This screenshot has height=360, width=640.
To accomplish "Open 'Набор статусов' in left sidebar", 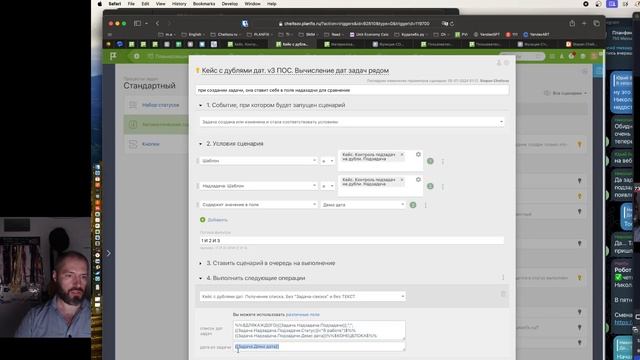I will click(x=160, y=105).
